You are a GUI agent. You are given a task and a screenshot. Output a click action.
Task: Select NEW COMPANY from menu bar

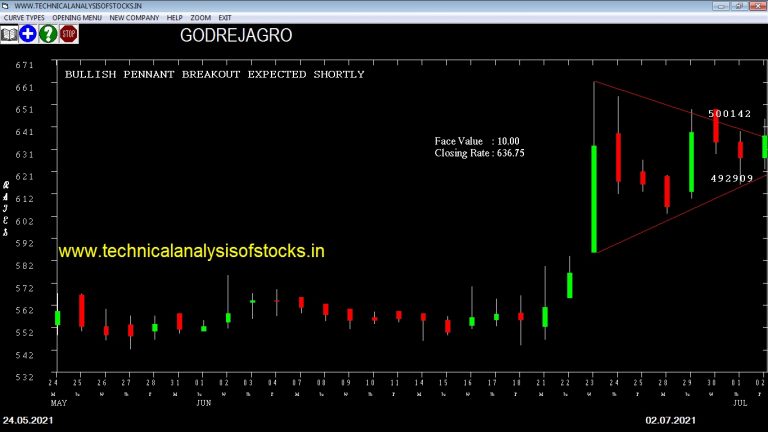click(x=134, y=18)
